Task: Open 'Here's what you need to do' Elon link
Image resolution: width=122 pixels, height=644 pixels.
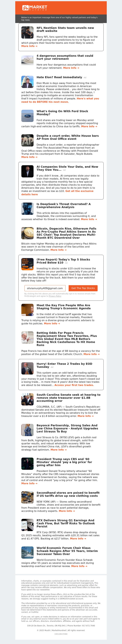Action: click(60, 100)
